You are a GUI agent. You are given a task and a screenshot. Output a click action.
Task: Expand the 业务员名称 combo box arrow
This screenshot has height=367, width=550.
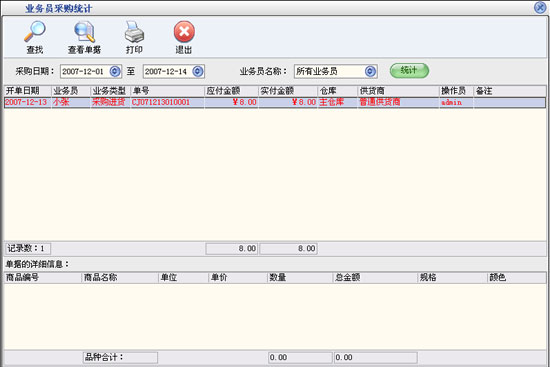click(x=370, y=72)
